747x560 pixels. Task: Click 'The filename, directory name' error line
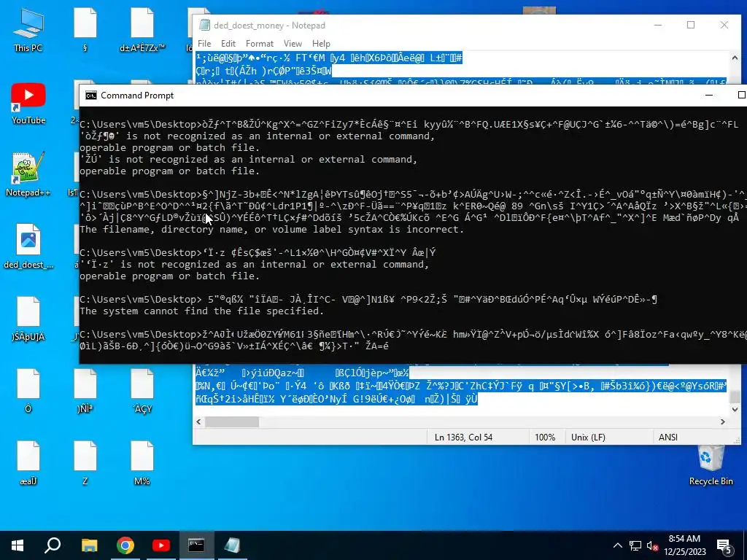pos(271,230)
